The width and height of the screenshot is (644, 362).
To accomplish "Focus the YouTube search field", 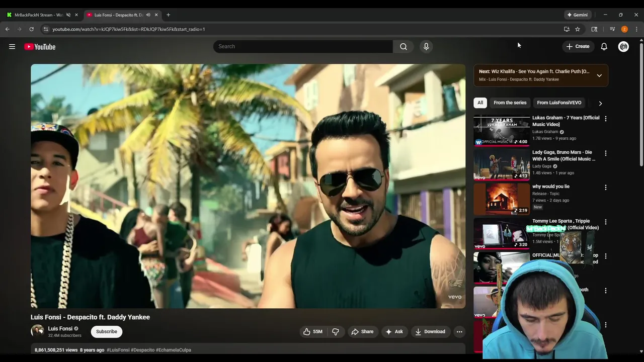I will tap(303, 46).
